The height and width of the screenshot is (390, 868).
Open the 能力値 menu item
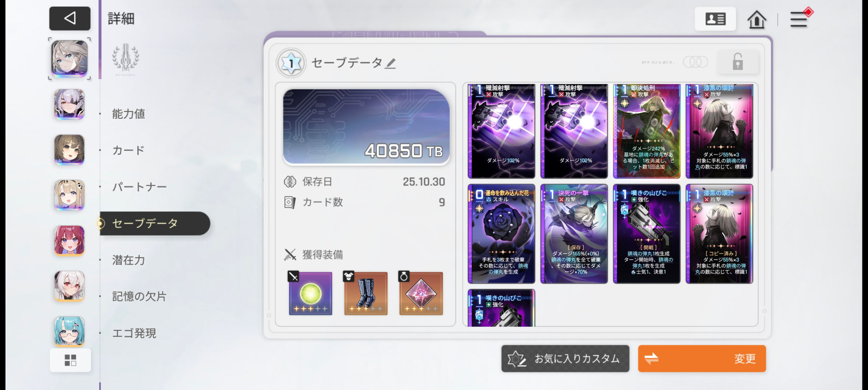click(128, 114)
